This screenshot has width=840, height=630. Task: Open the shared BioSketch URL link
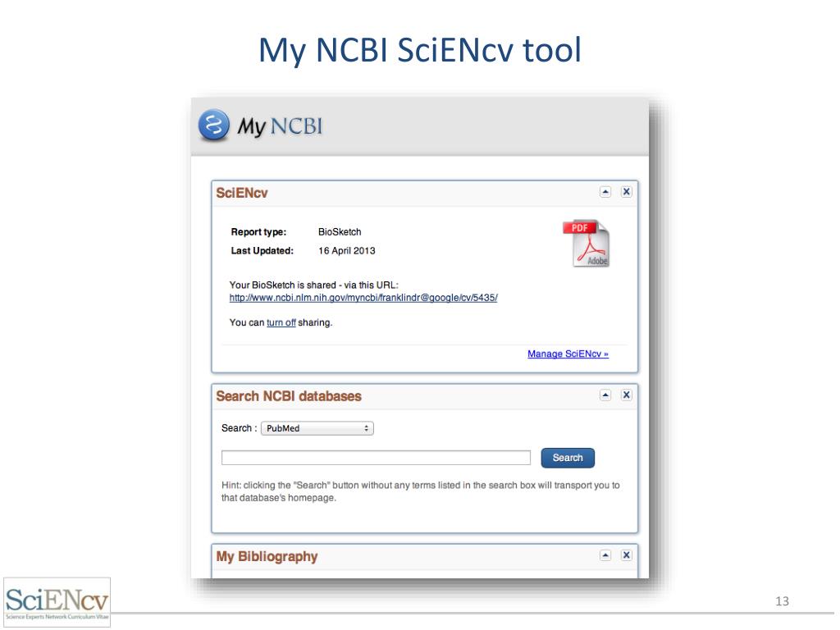pyautogui.click(x=363, y=298)
